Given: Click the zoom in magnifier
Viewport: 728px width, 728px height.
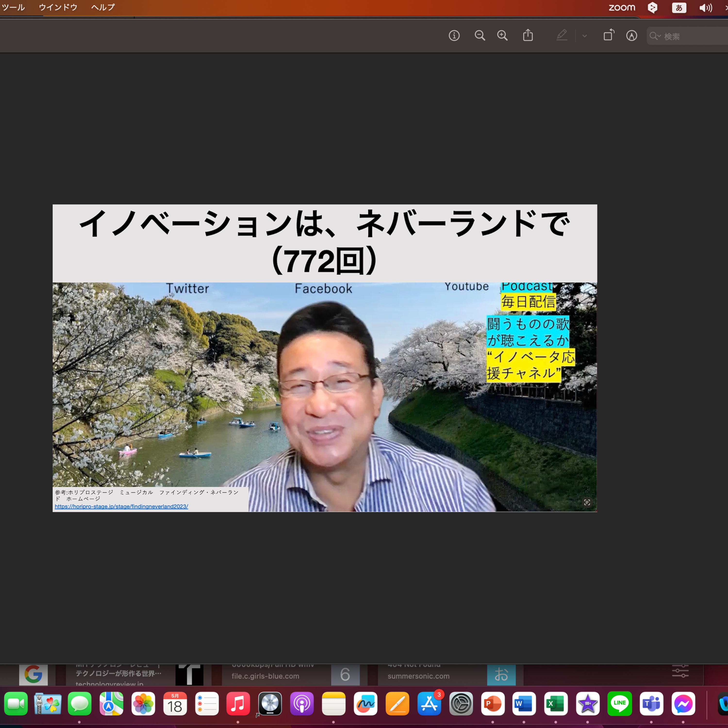Looking at the screenshot, I should (x=502, y=36).
